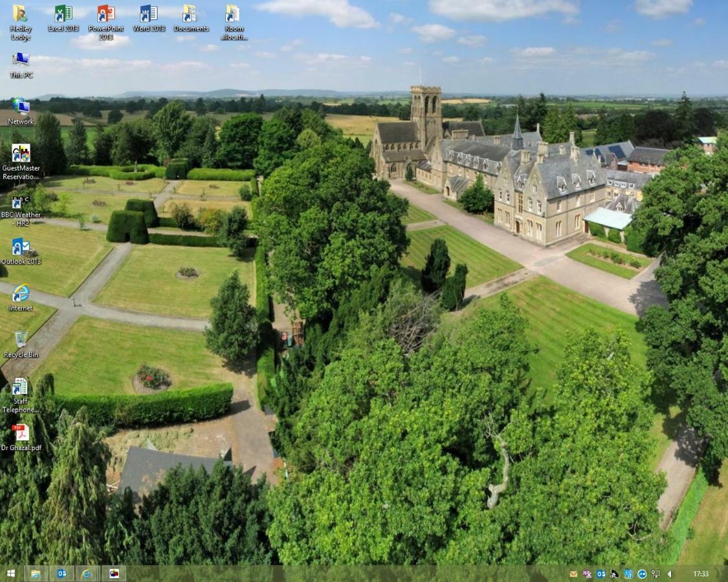Click the new mail envelope tray icon
The image size is (728, 582).
point(573,574)
